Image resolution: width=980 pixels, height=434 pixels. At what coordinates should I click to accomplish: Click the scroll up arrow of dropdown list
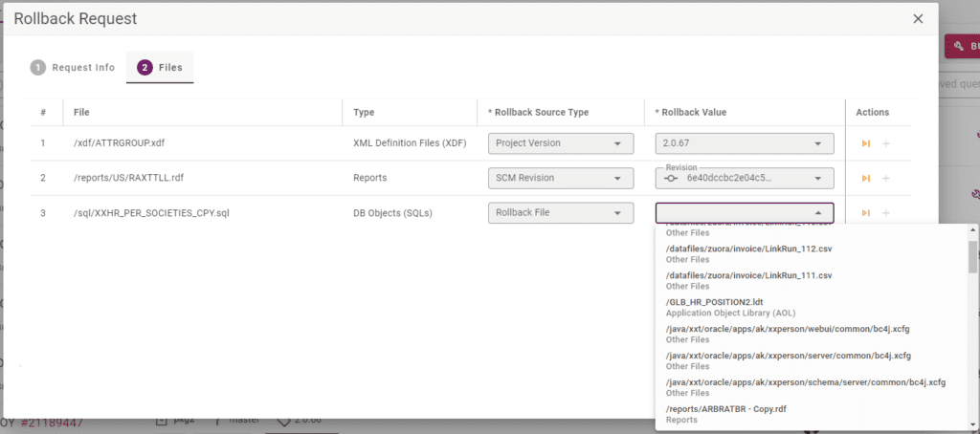973,230
